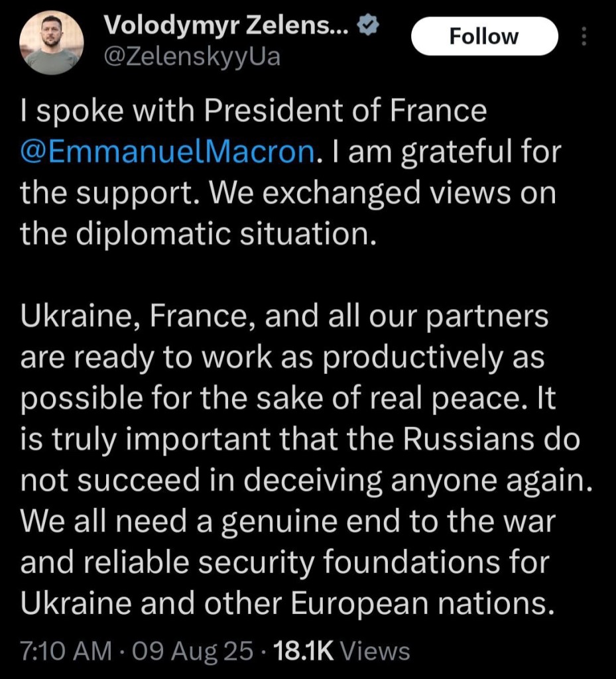This screenshot has height=679, width=616.
Task: Open the @ZelenskyyUa handle
Action: pos(192,58)
